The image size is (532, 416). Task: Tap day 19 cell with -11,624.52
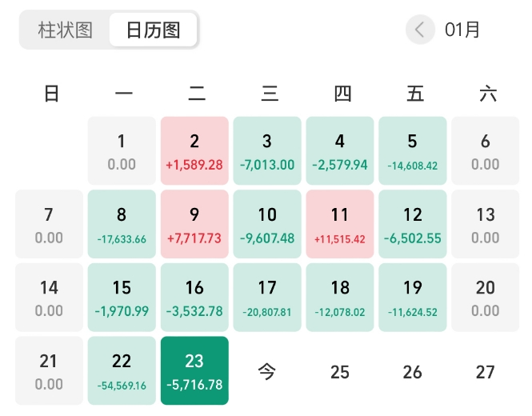click(x=413, y=298)
